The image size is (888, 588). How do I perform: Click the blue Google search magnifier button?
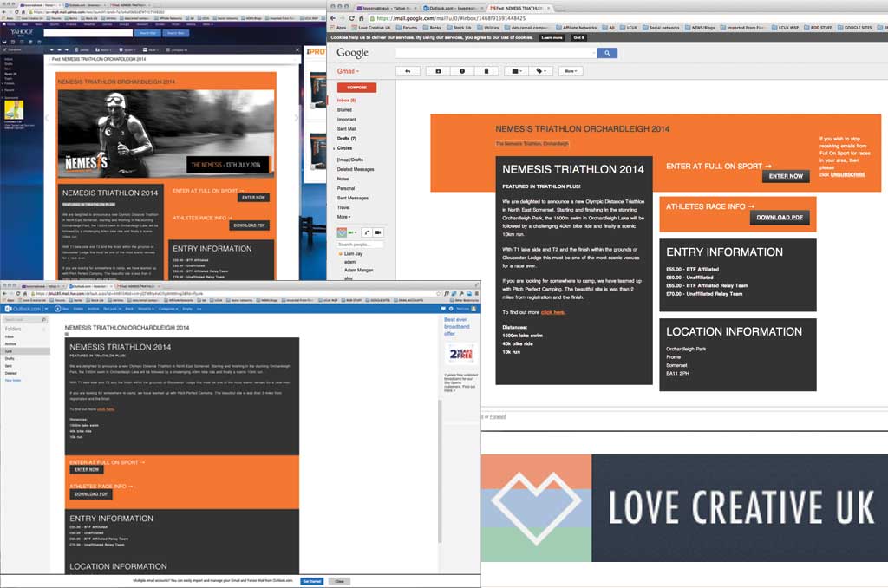click(607, 53)
